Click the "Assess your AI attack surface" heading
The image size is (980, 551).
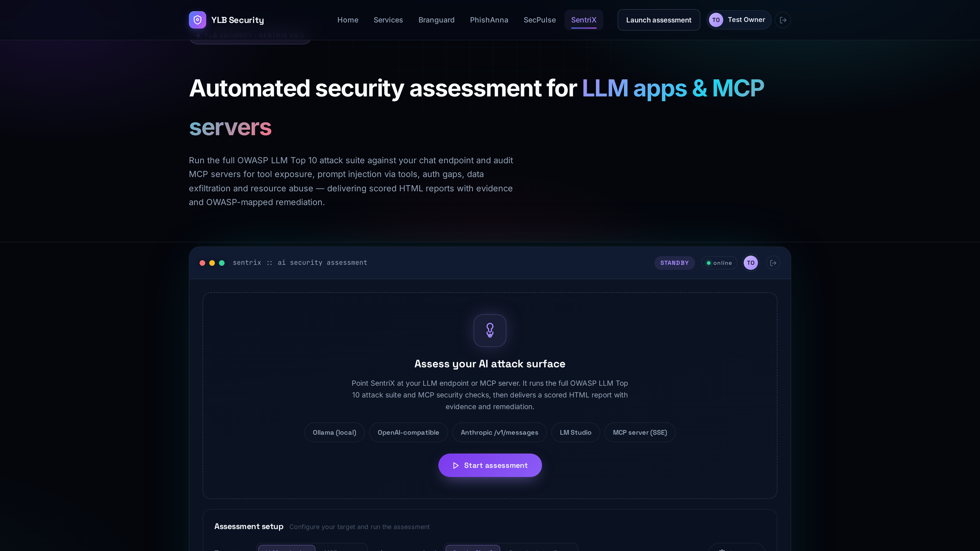(490, 364)
